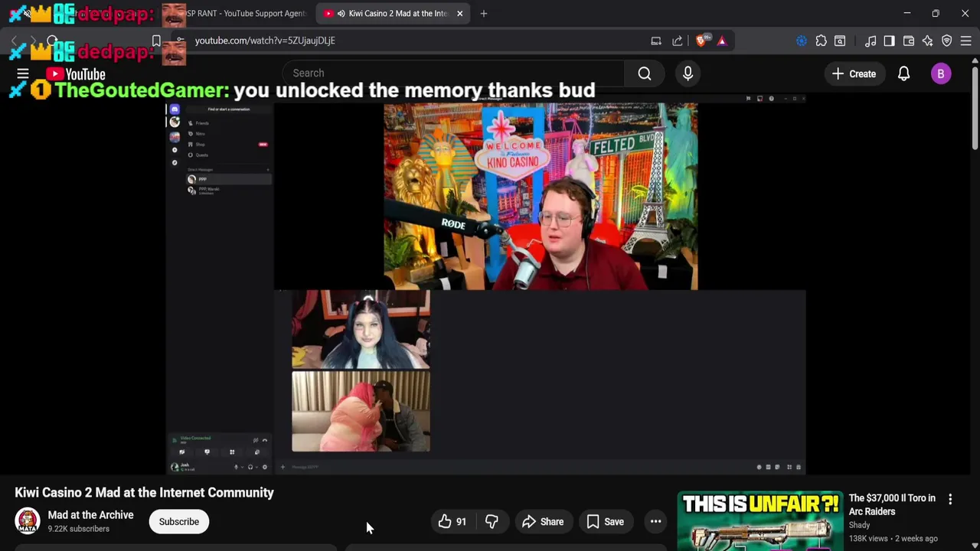980x551 pixels.
Task: Dislike the video with thumbs down
Action: pyautogui.click(x=492, y=522)
